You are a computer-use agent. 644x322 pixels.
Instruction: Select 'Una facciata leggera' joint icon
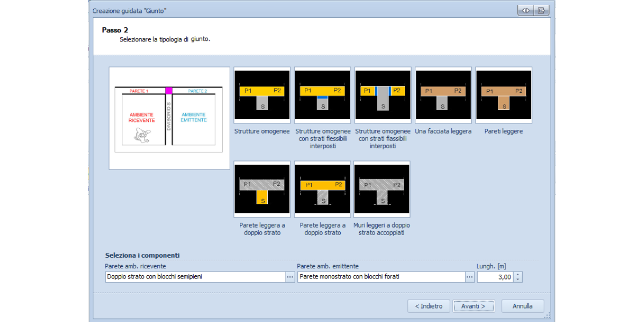click(443, 96)
